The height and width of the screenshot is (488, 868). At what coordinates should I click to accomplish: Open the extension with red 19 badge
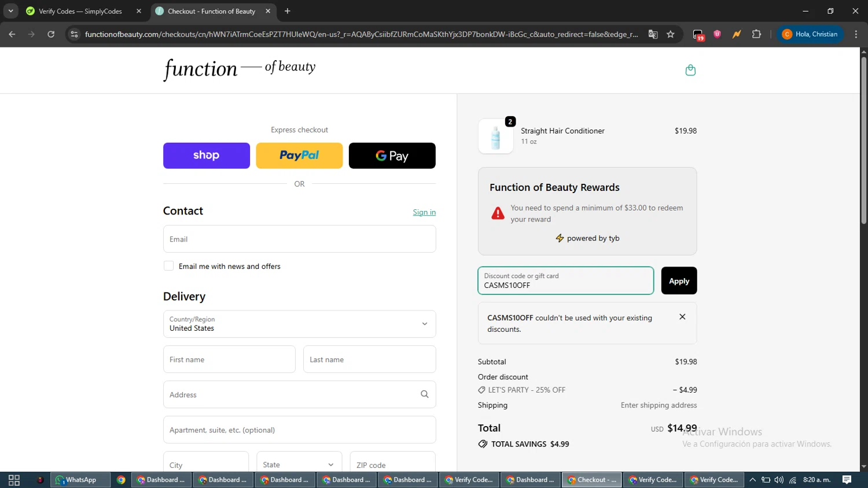[x=698, y=35]
